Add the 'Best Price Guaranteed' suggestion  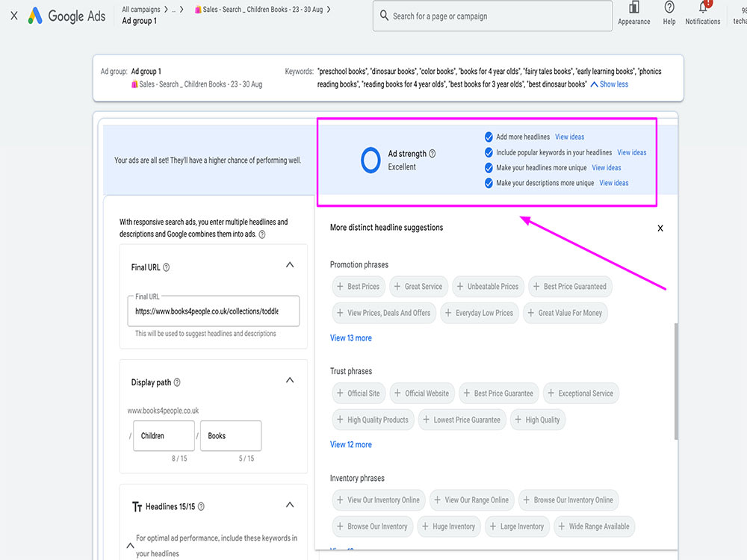(x=570, y=287)
